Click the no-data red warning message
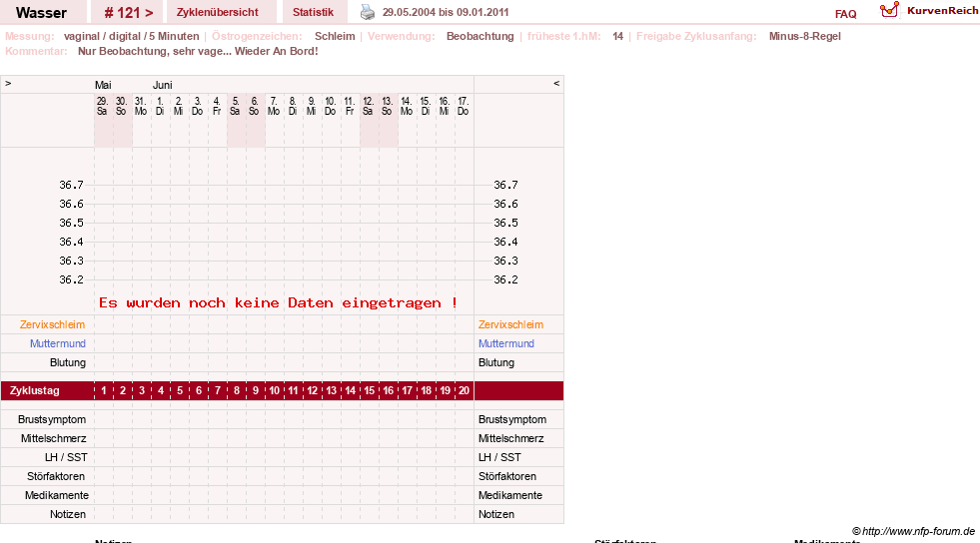This screenshot has width=980, height=543. coord(278,302)
